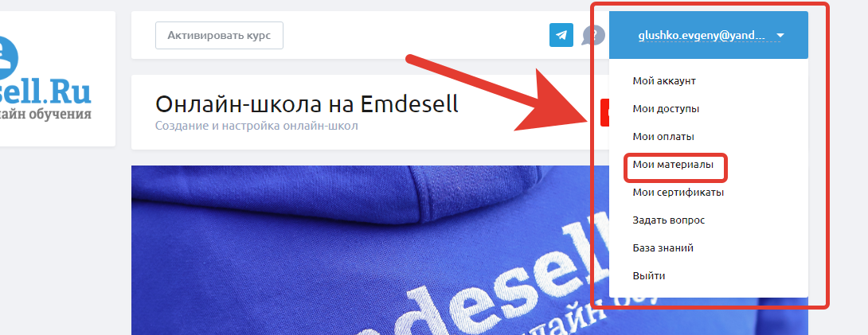Open the highlighted Мои материалы item

(x=673, y=165)
